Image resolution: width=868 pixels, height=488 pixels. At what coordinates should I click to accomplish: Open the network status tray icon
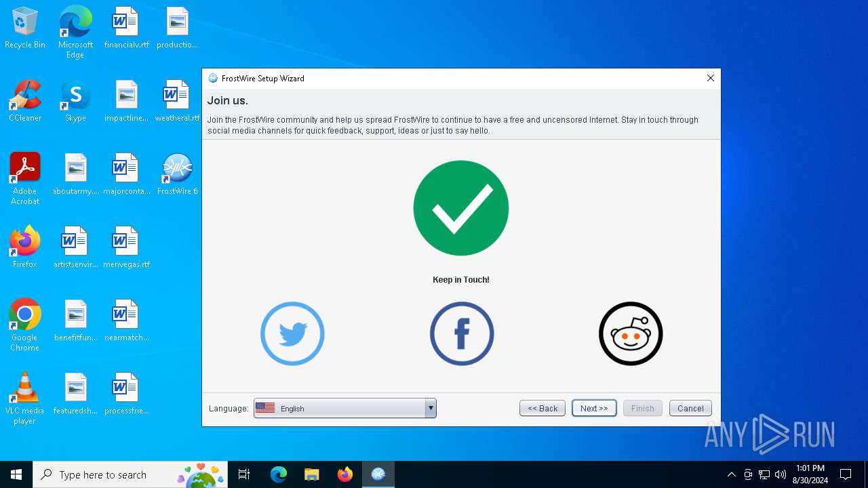(x=764, y=474)
